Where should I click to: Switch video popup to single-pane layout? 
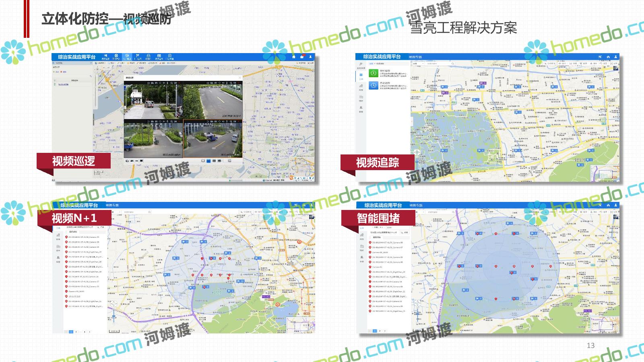203,161
